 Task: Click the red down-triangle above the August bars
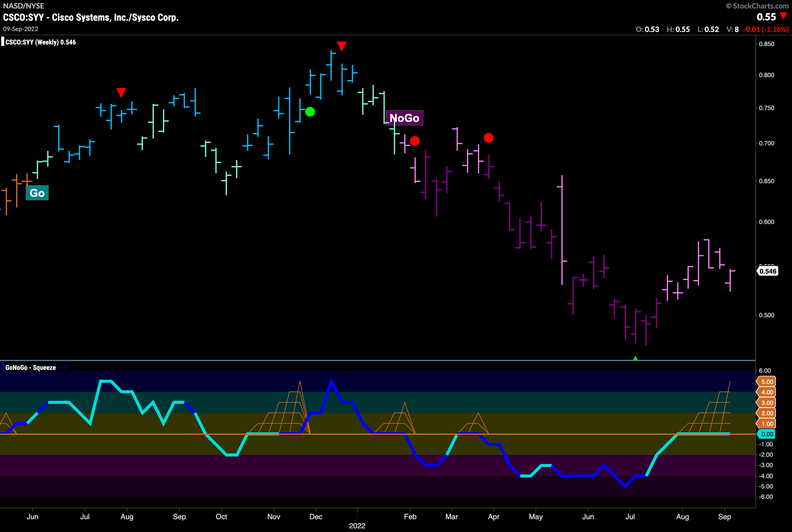(x=121, y=93)
